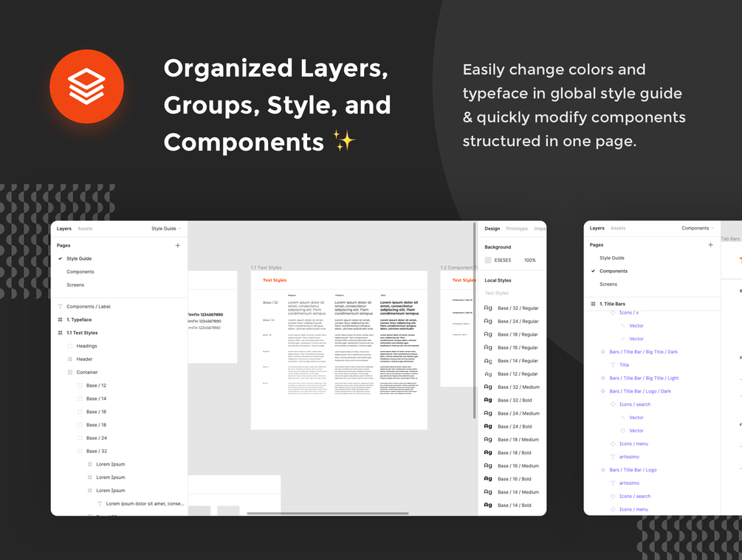Click the orange stacked layers logo

[86, 86]
